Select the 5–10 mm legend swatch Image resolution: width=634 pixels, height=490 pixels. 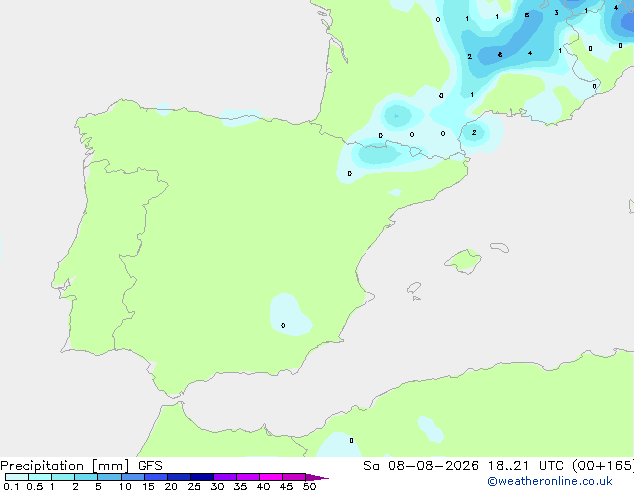(x=109, y=477)
